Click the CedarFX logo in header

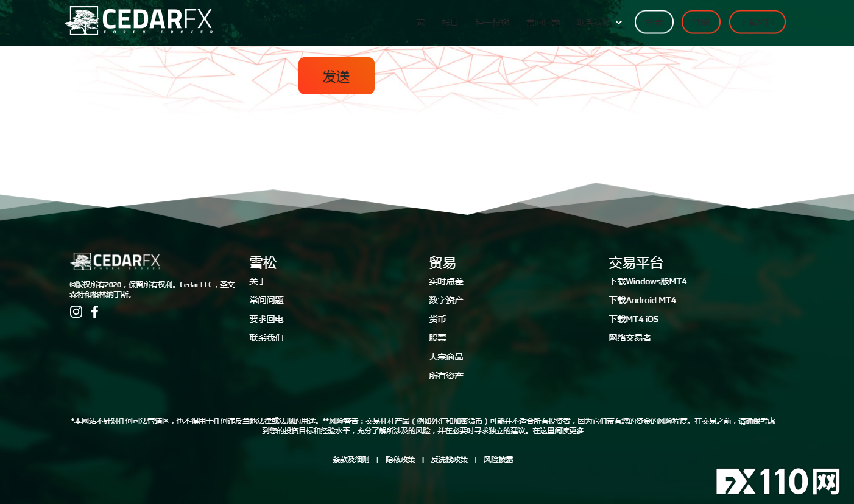pos(138,21)
